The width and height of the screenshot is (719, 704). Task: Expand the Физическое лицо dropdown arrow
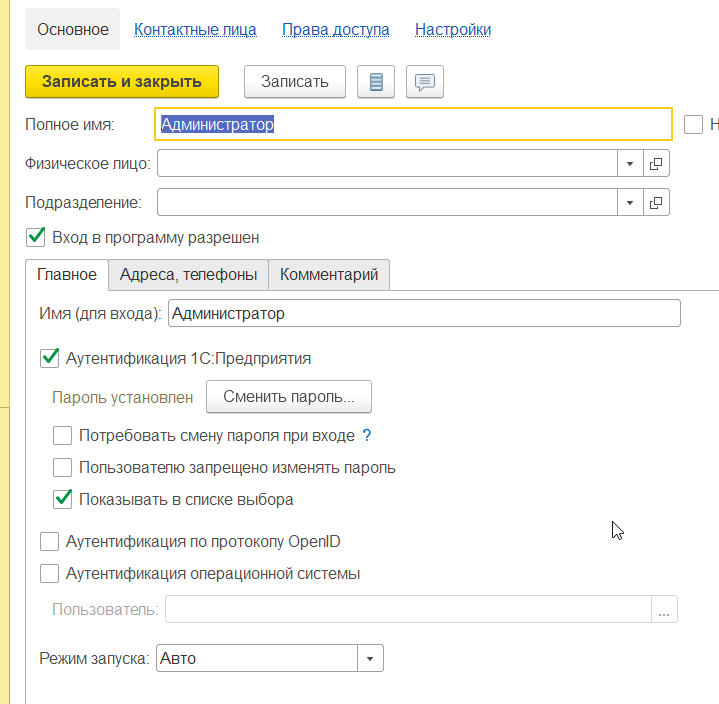[x=630, y=163]
